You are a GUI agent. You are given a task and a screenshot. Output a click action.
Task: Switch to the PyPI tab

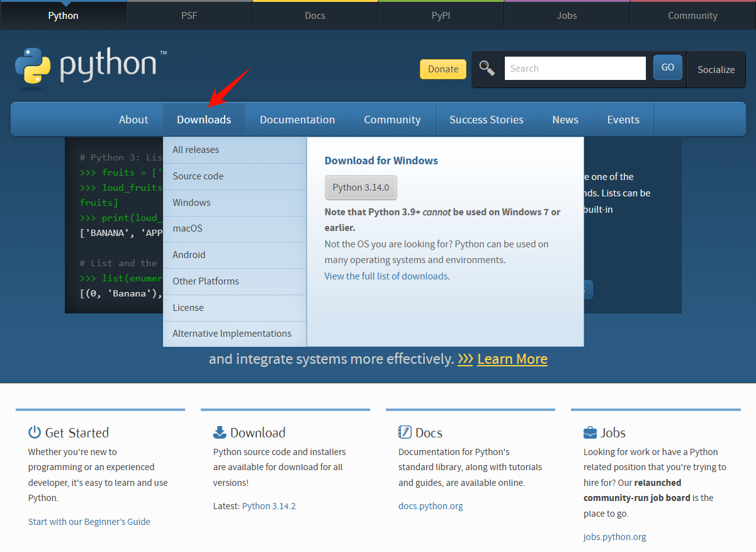[441, 14]
